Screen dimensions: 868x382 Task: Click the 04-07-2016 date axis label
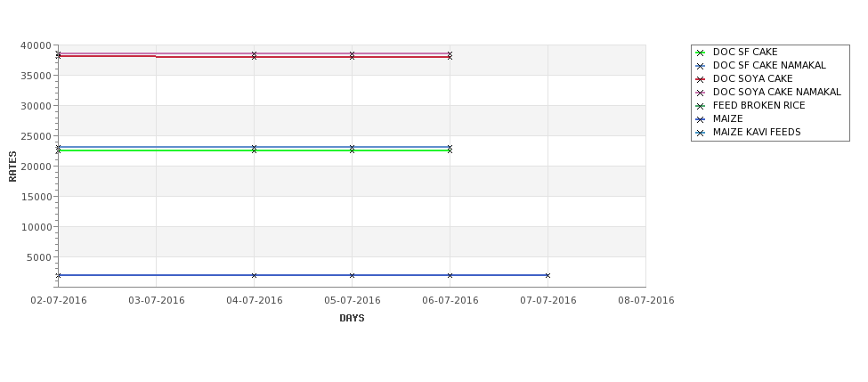tap(254, 300)
